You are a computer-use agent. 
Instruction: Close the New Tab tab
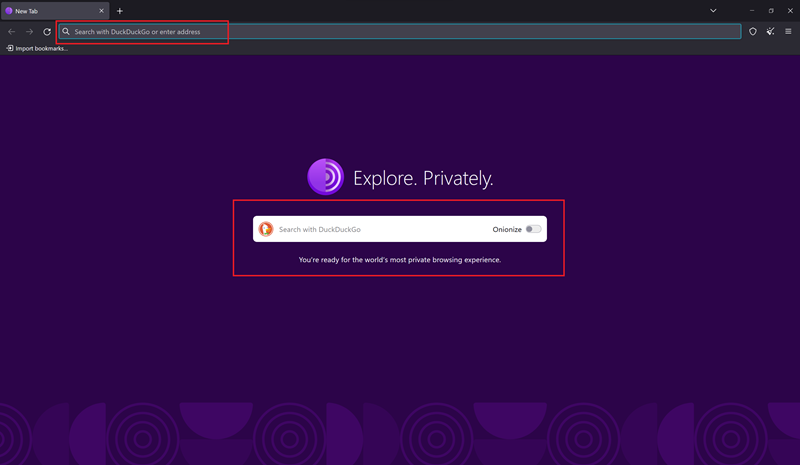101,11
